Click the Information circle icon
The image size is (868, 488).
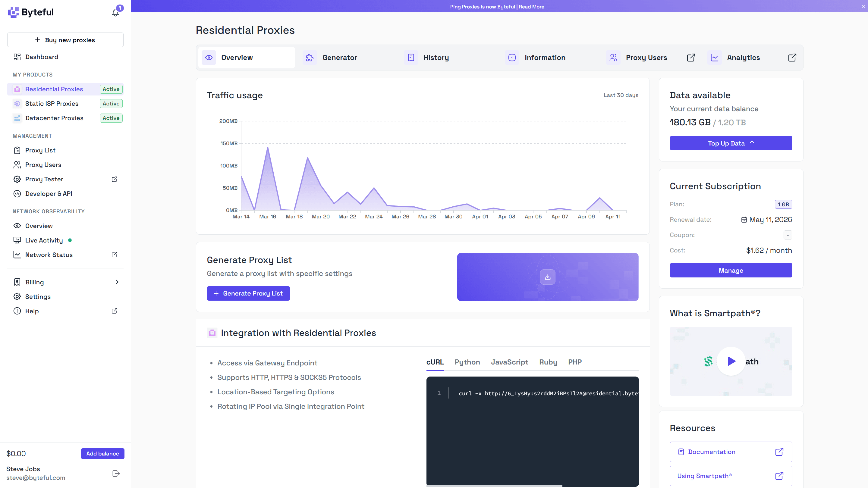(x=512, y=58)
